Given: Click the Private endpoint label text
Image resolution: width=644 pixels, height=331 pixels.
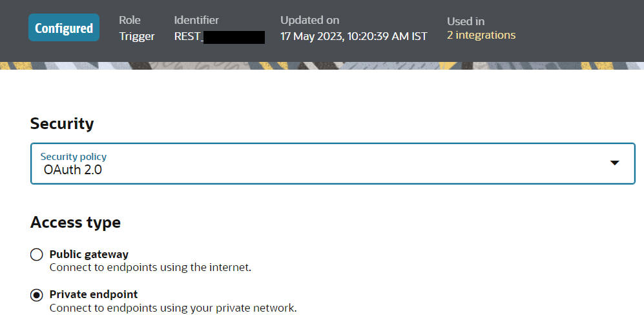Looking at the screenshot, I should (94, 294).
